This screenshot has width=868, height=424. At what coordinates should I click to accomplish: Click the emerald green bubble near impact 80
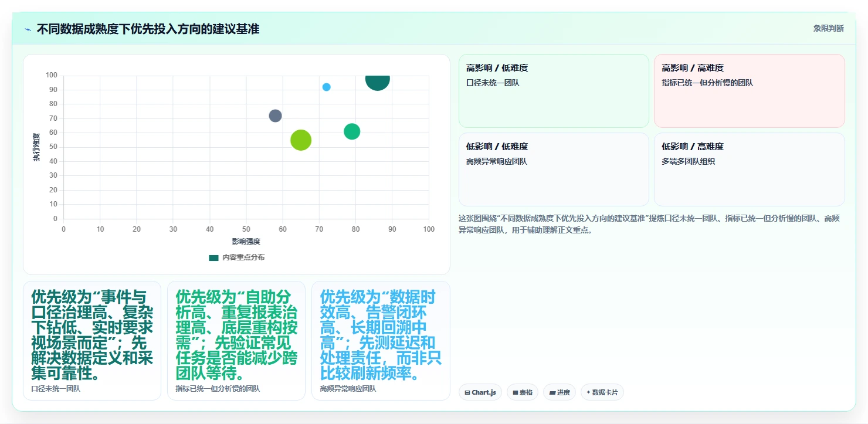pos(352,131)
